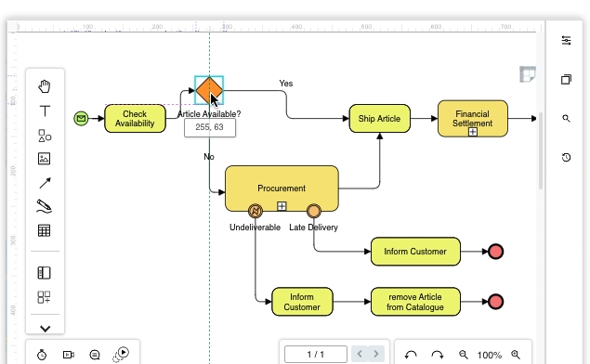Open the timer tool
Viewport: 590px width, 364px height.
(x=42, y=355)
